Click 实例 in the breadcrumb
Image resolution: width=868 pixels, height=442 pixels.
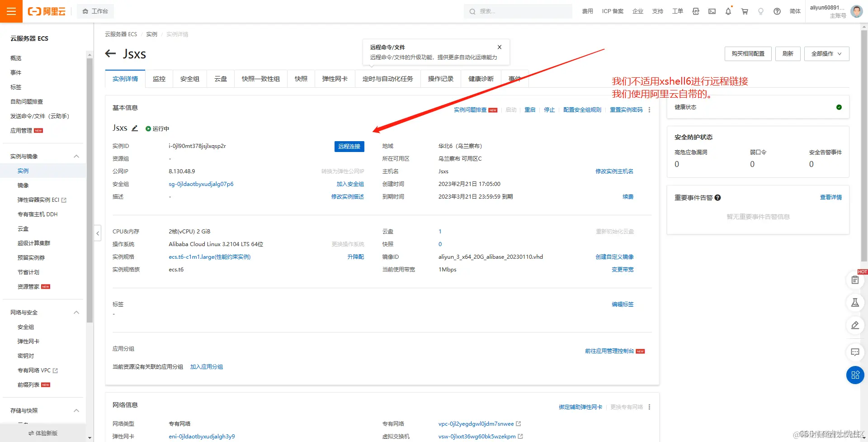click(151, 34)
